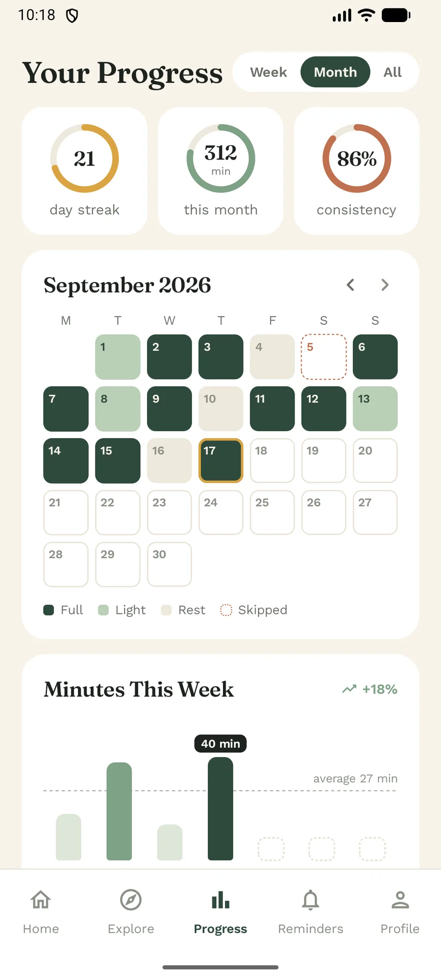Select the tallest 40 min bar
The width and height of the screenshot is (441, 980).
[220, 808]
